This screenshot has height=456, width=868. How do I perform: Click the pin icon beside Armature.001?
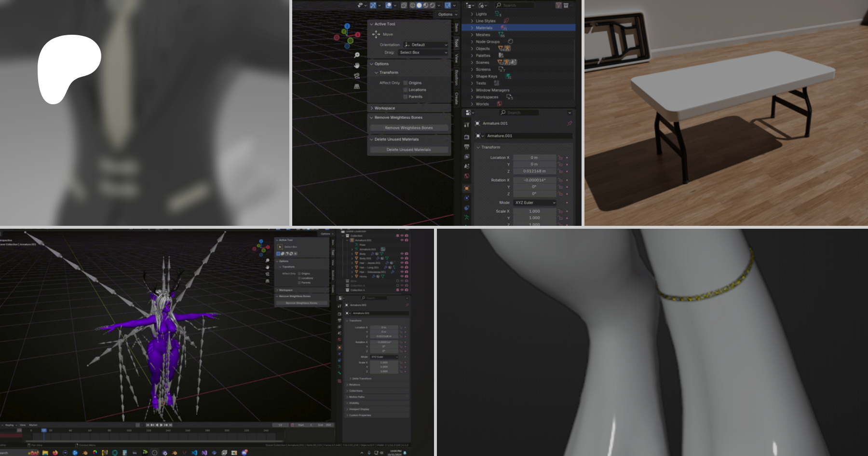pyautogui.click(x=570, y=124)
